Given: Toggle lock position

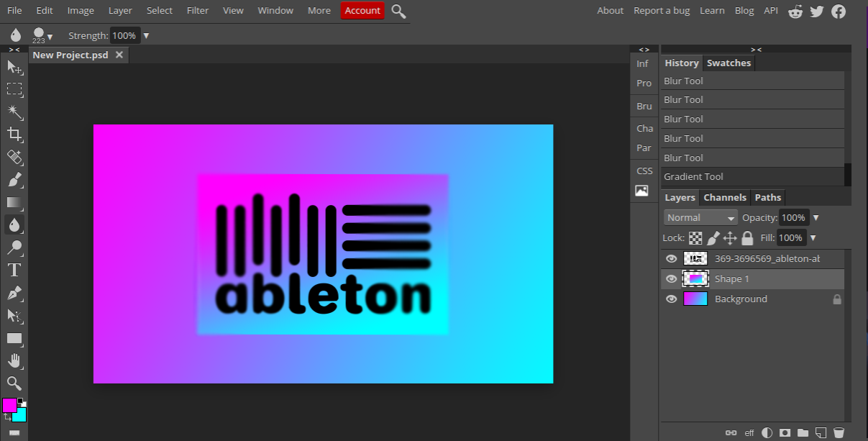Looking at the screenshot, I should coord(730,237).
